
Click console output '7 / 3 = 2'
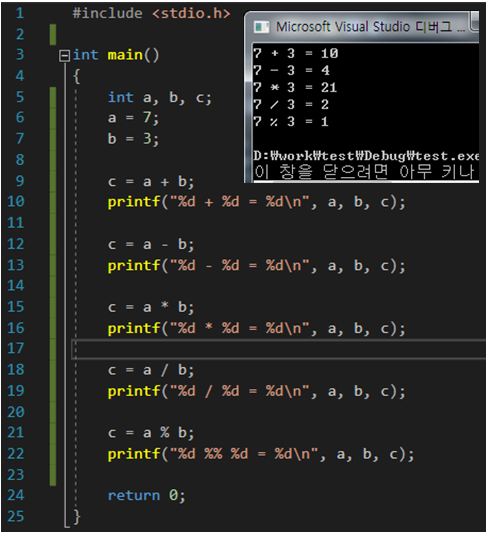[x=291, y=104]
